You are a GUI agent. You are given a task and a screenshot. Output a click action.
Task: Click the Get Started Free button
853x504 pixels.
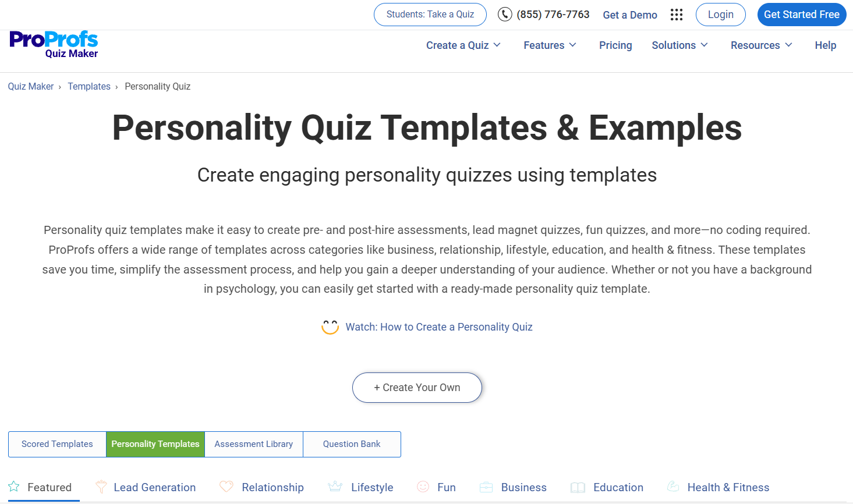click(x=802, y=14)
